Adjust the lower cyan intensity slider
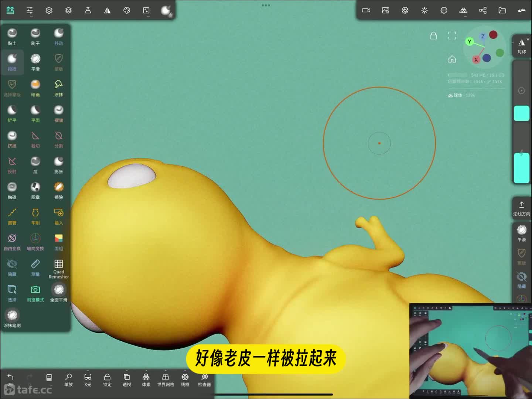This screenshot has height=399, width=532. tap(522, 168)
